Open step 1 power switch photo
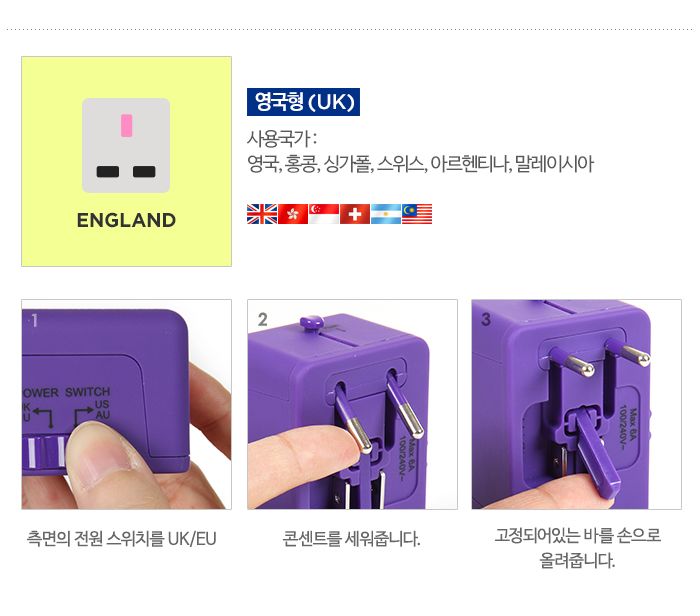This screenshot has height=616, width=700. pos(126,404)
